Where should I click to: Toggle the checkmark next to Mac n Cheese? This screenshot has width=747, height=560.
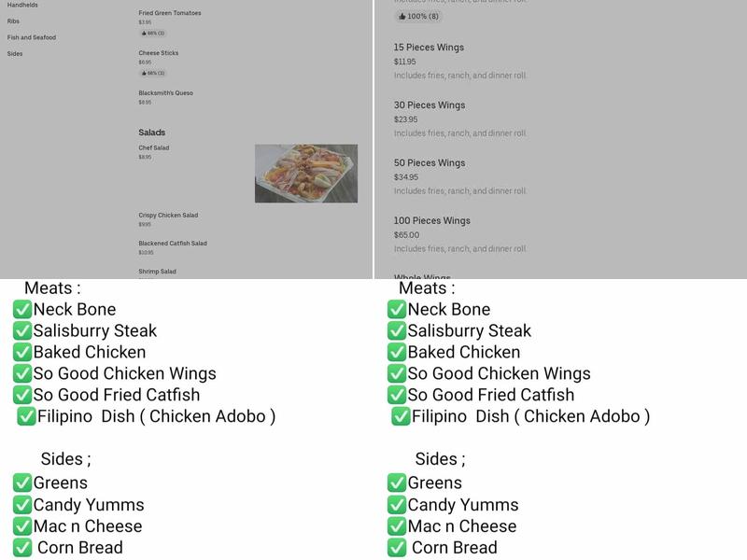[x=23, y=526]
